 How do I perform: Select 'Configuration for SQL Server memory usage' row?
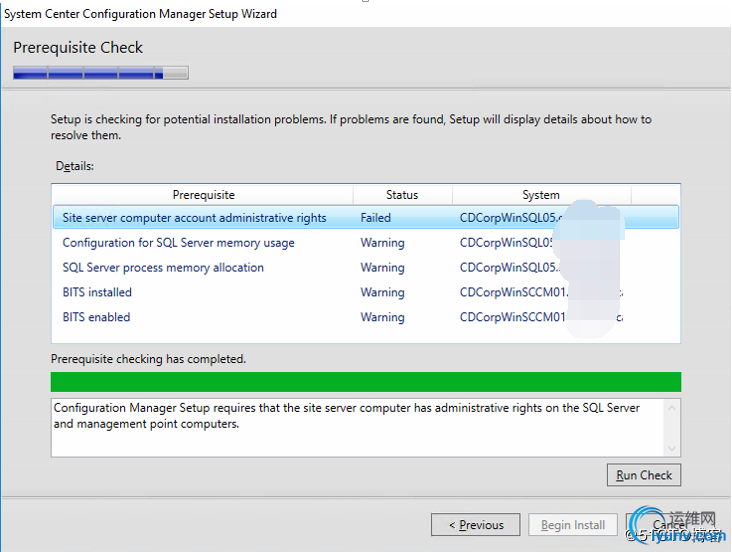366,243
